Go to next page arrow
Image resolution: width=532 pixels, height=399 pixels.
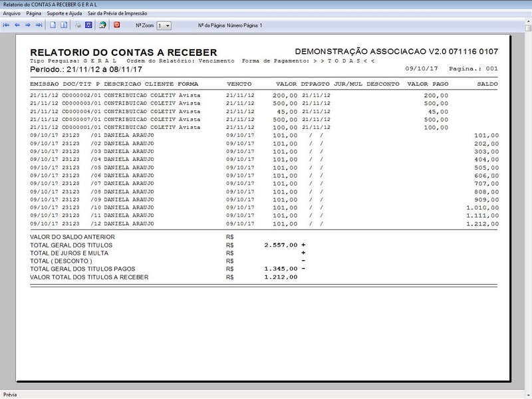click(28, 25)
